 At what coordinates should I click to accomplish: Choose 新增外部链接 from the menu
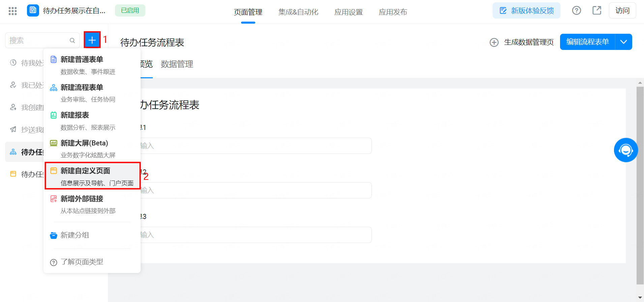[x=92, y=204]
